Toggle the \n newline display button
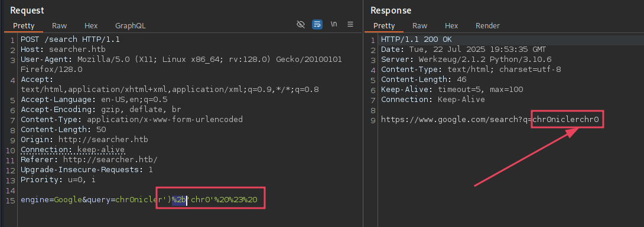Screen dimensions: 644x227 (334, 25)
